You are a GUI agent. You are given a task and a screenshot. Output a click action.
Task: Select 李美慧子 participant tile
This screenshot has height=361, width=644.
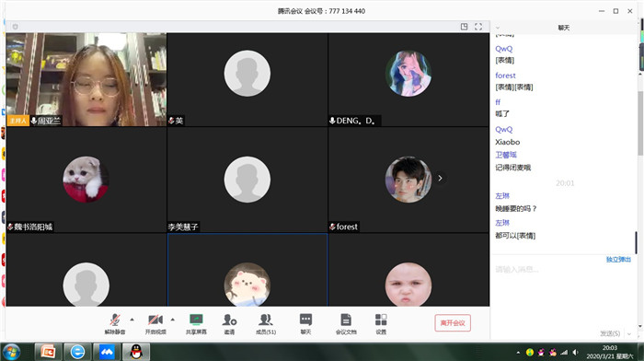pyautogui.click(x=247, y=180)
